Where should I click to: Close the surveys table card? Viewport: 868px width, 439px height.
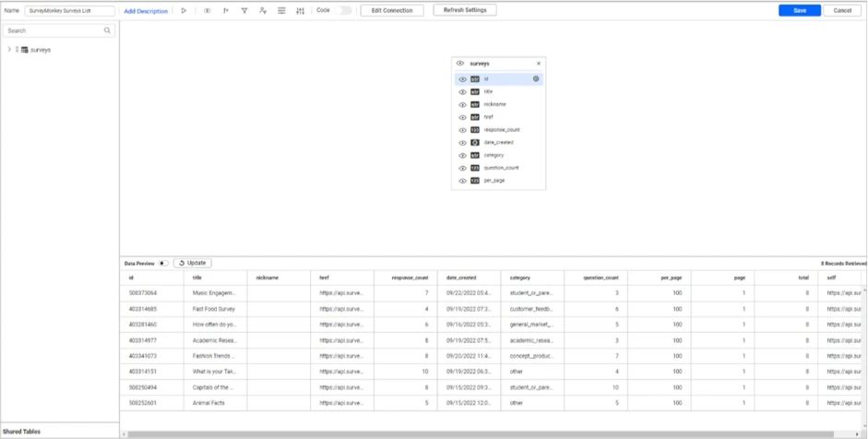click(x=539, y=64)
